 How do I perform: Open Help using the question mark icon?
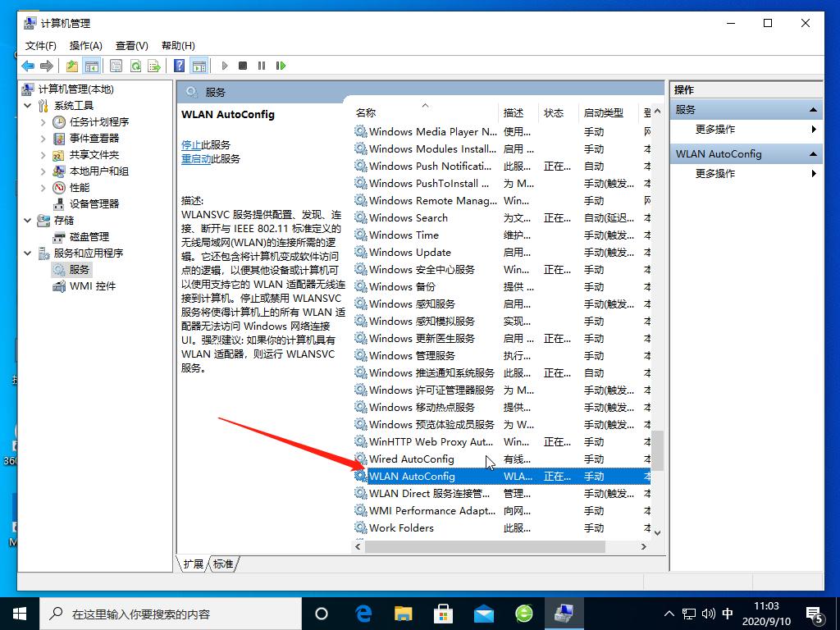point(179,66)
